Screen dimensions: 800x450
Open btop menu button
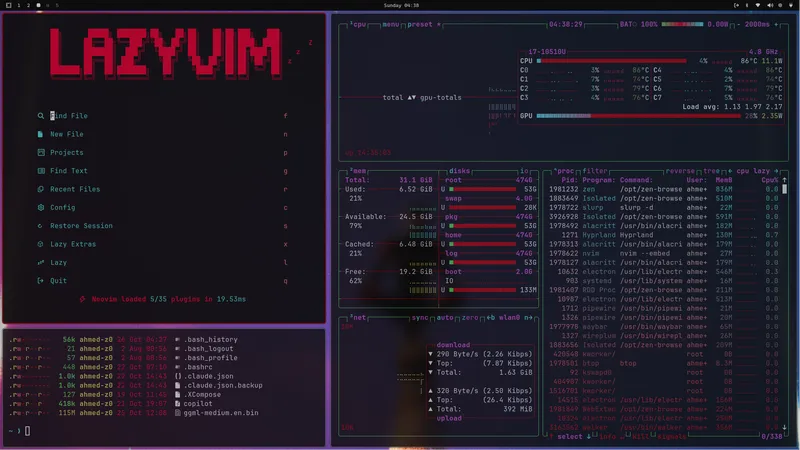click(x=391, y=24)
